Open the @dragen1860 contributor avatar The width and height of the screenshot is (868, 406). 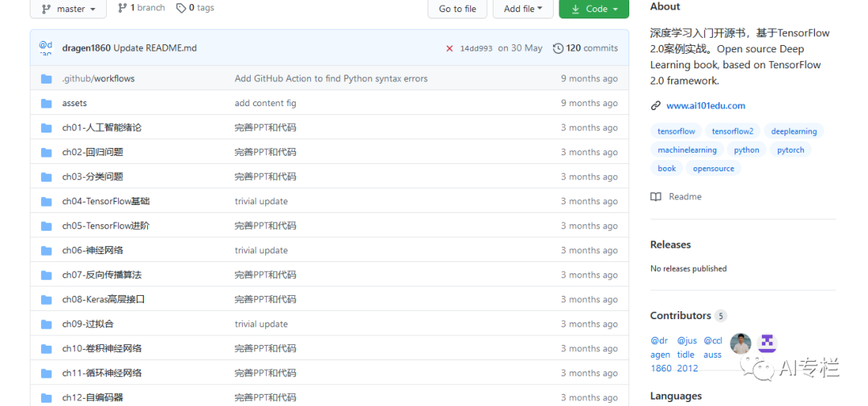661,355
